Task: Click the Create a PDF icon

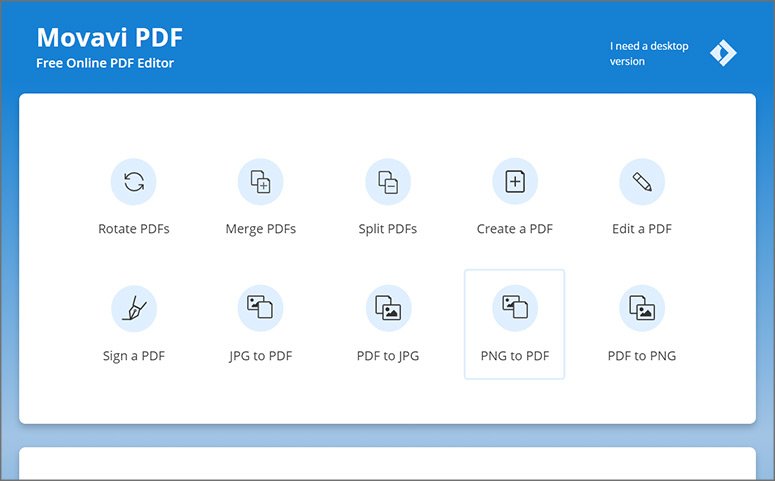Action: pyautogui.click(x=515, y=181)
